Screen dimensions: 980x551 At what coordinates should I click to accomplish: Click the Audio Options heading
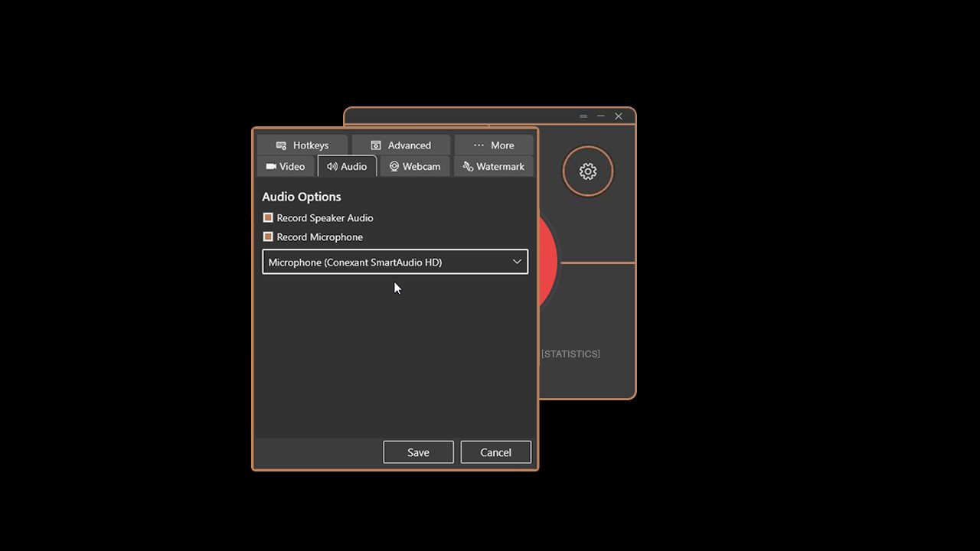click(x=302, y=197)
